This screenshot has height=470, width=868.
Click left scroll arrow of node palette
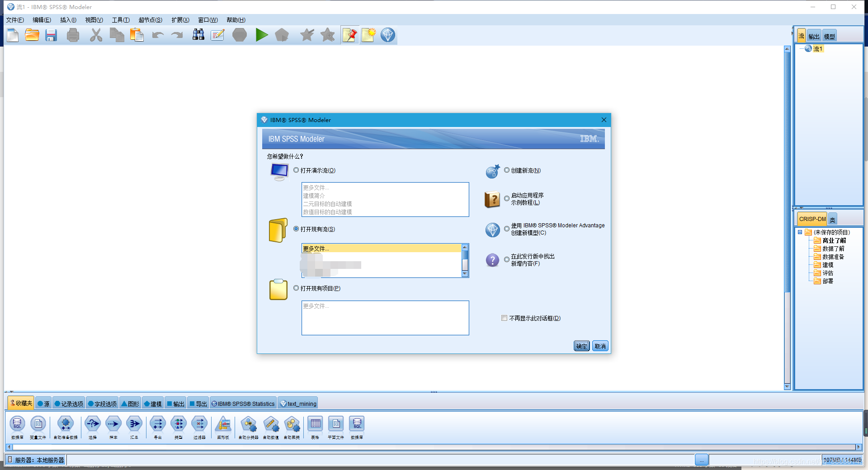pyautogui.click(x=9, y=447)
